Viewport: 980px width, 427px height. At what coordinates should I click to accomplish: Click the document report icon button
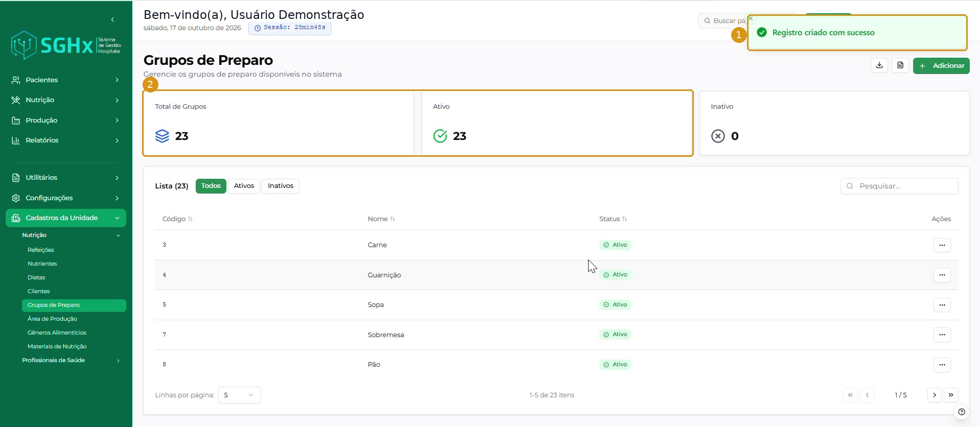(x=900, y=65)
